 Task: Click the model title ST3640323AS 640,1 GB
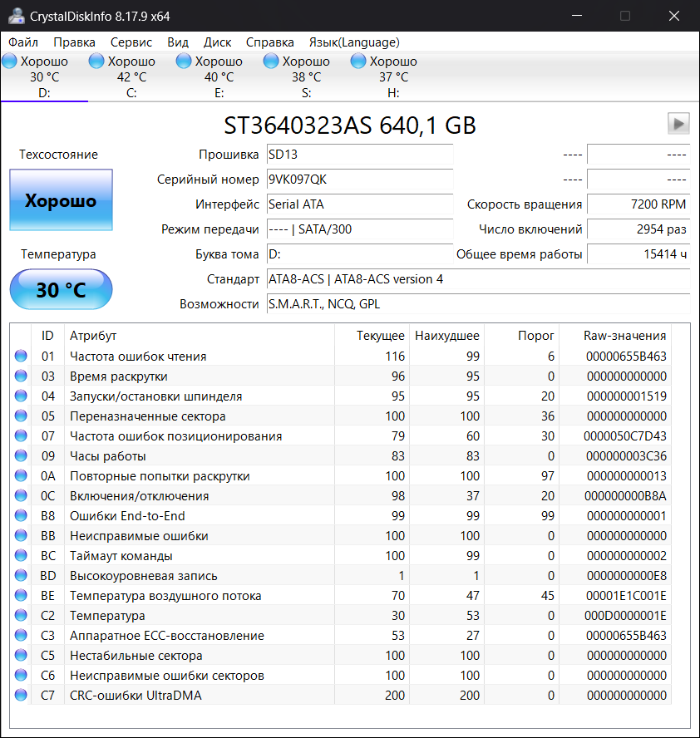tap(350, 125)
